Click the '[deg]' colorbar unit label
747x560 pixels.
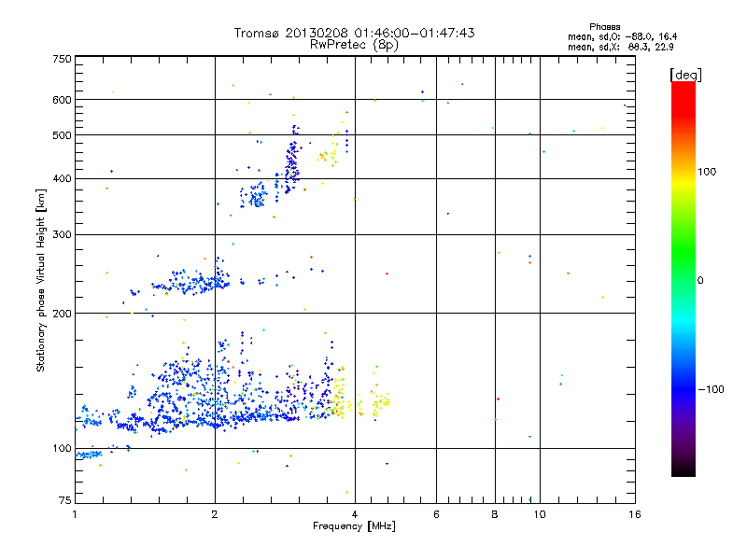click(685, 75)
